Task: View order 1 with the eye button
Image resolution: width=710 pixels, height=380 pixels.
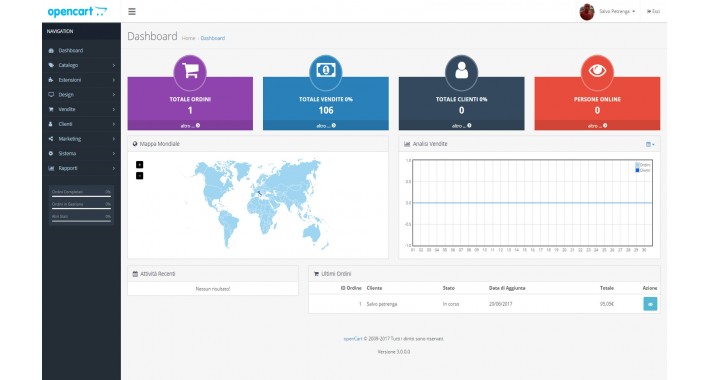Action: pyautogui.click(x=650, y=304)
